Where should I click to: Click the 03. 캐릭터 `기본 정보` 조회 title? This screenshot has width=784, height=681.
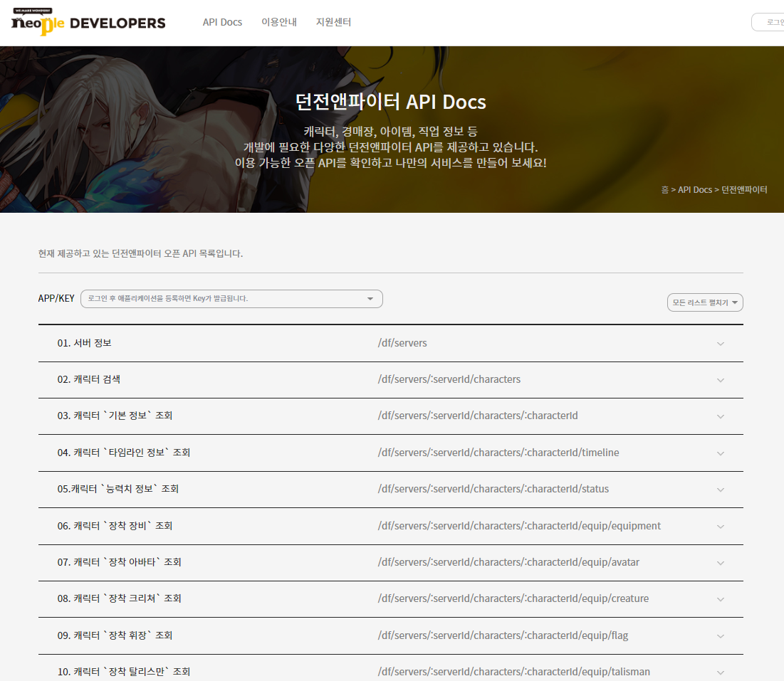tap(115, 416)
